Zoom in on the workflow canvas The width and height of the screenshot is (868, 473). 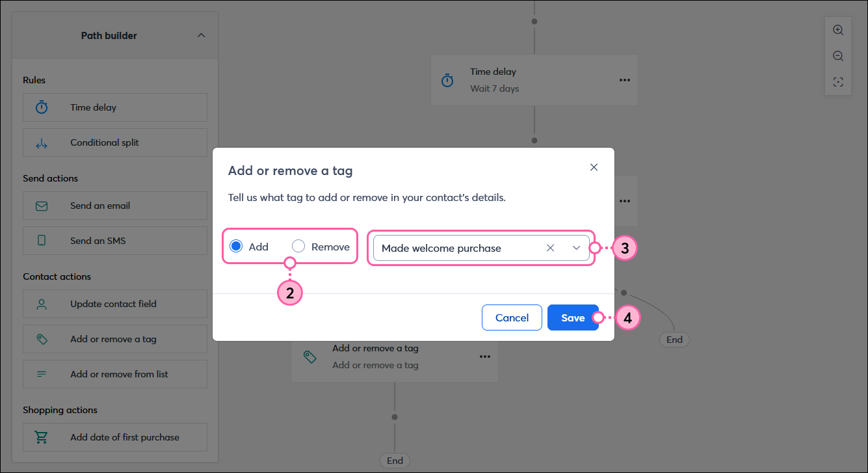click(837, 29)
